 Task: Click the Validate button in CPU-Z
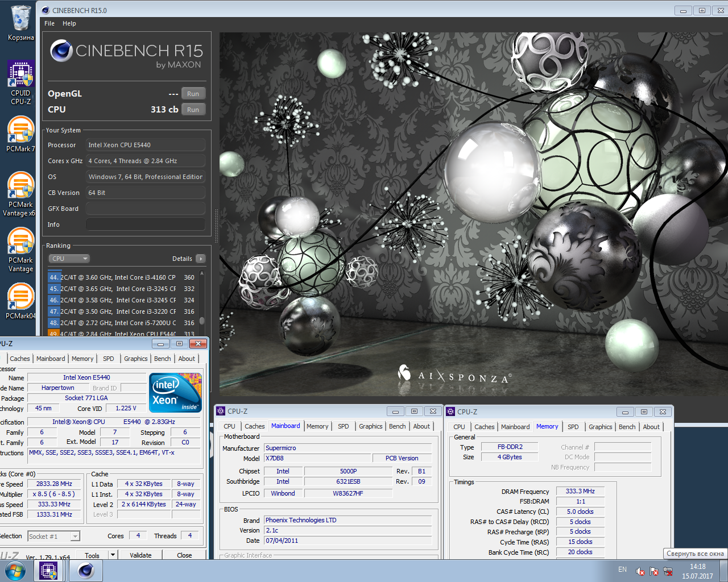click(140, 555)
